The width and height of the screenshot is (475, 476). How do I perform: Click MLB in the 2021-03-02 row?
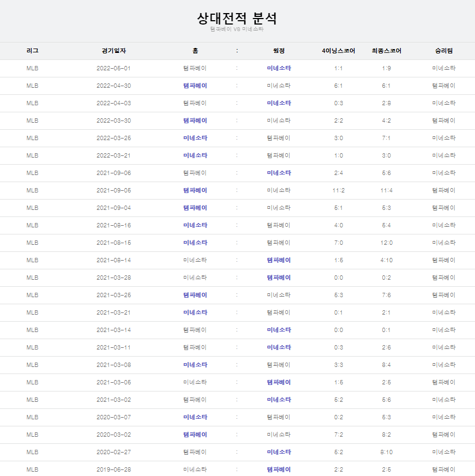33,400
